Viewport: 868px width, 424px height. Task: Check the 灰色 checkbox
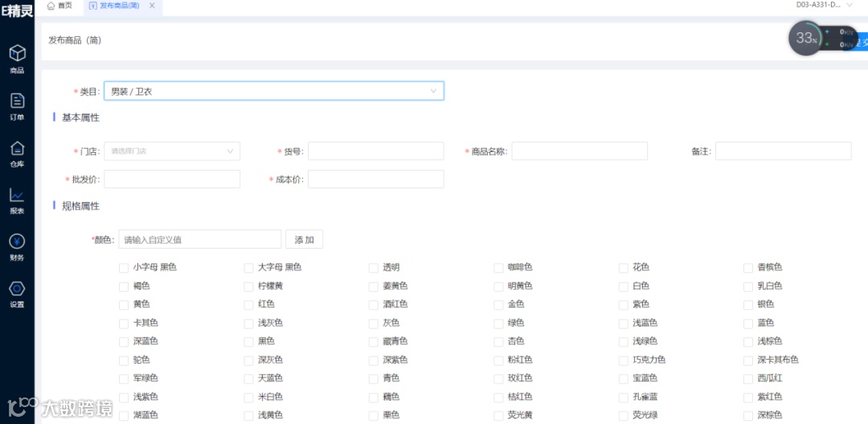374,323
